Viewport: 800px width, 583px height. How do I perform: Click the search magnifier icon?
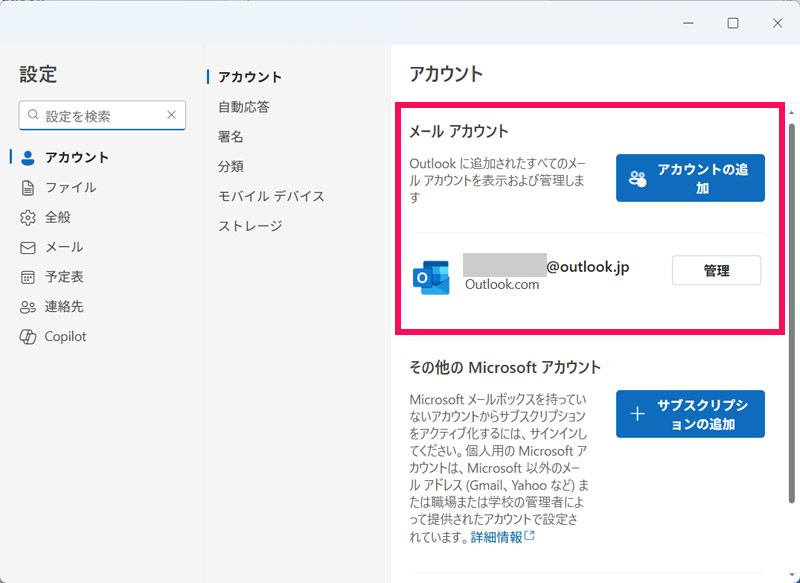click(x=33, y=115)
